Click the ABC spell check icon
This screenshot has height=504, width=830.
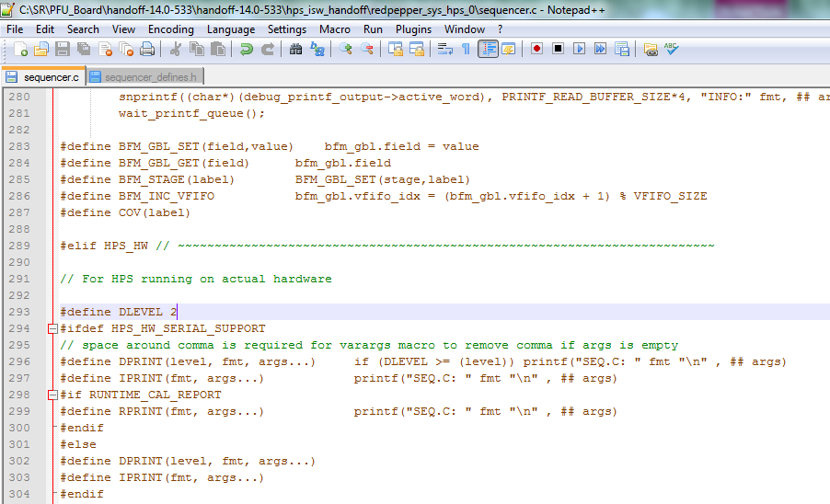tap(671, 49)
